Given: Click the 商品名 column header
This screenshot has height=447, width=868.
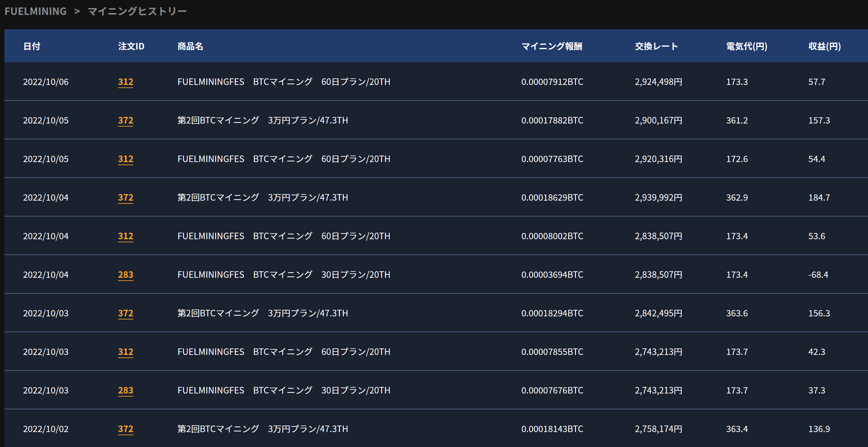Looking at the screenshot, I should [190, 46].
